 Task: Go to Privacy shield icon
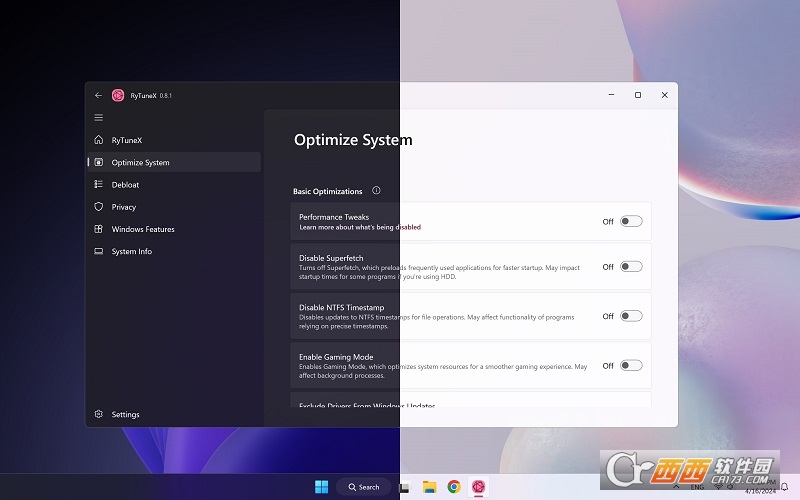[x=98, y=207]
